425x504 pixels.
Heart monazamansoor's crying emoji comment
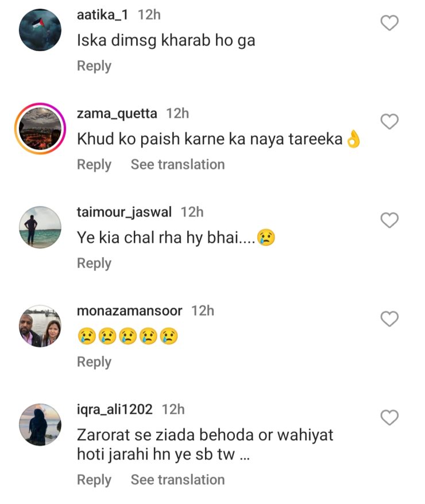click(x=390, y=319)
